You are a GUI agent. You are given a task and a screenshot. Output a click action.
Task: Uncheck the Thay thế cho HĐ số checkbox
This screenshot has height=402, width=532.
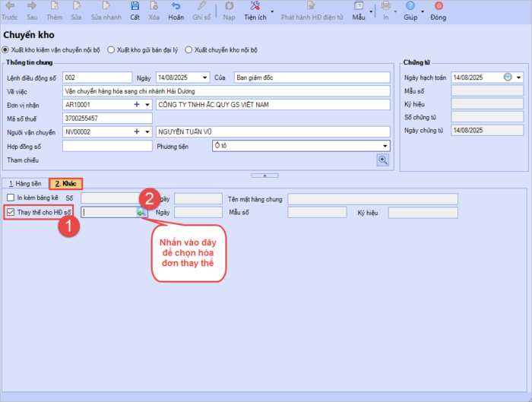tap(9, 213)
